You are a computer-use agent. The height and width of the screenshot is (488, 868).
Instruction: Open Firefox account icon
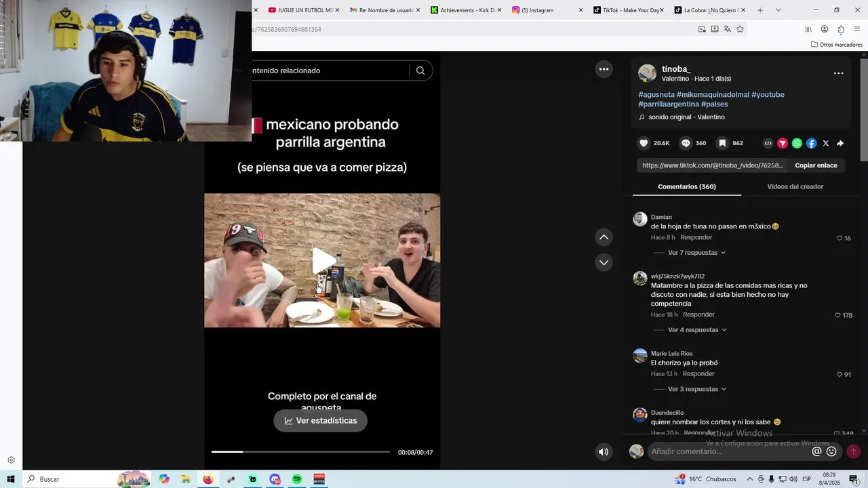coord(825,29)
